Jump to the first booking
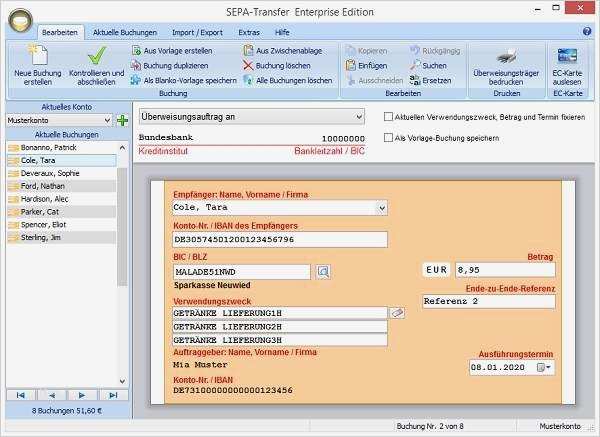 (x=21, y=395)
